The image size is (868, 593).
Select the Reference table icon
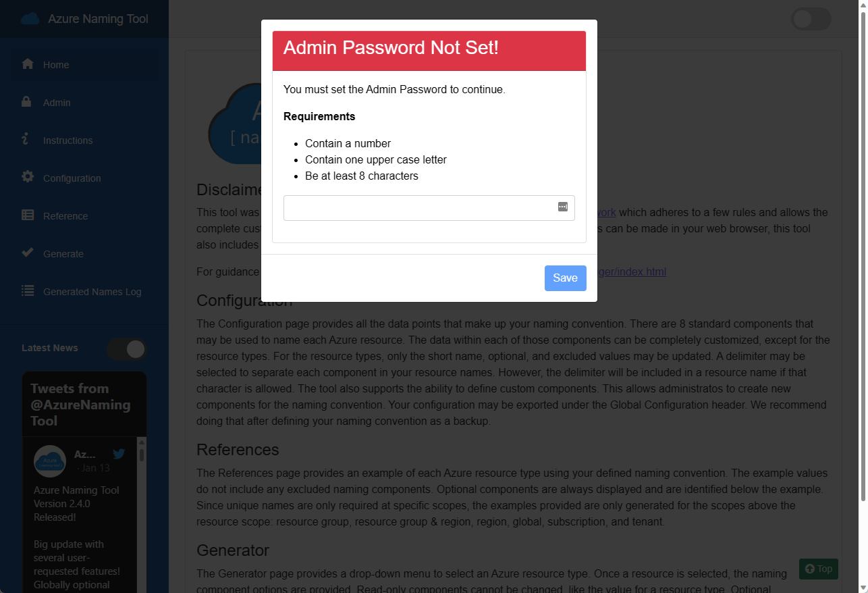[x=27, y=215]
